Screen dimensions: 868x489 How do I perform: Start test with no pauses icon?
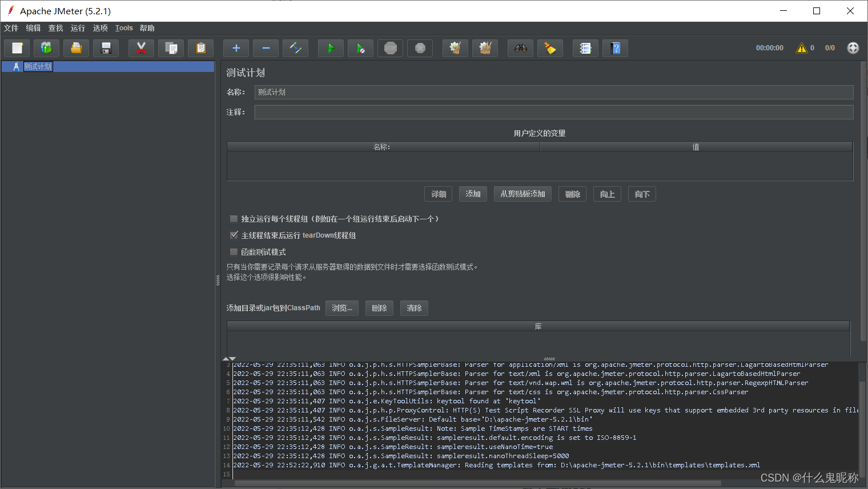(x=360, y=49)
